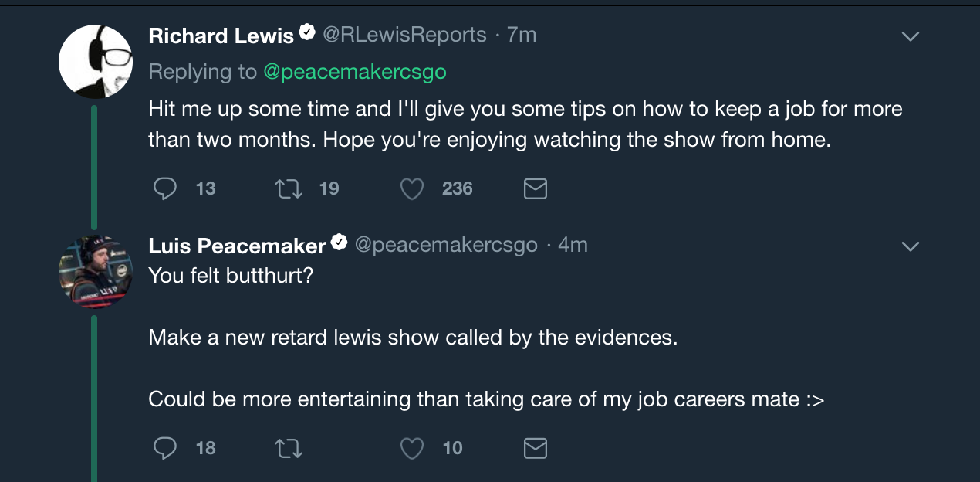The image size is (980, 482).
Task: Open the 7m timestamp on Richard's tweet
Action: pos(522,35)
